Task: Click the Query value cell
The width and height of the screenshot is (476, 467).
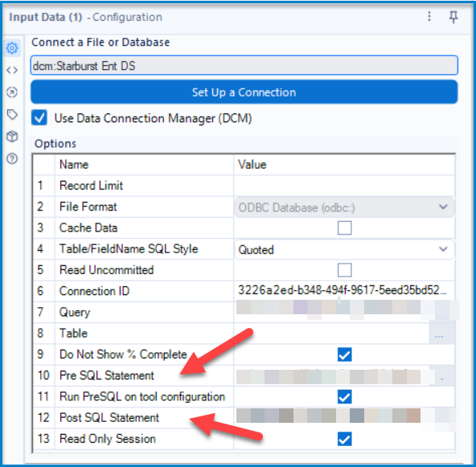Action: [x=344, y=312]
